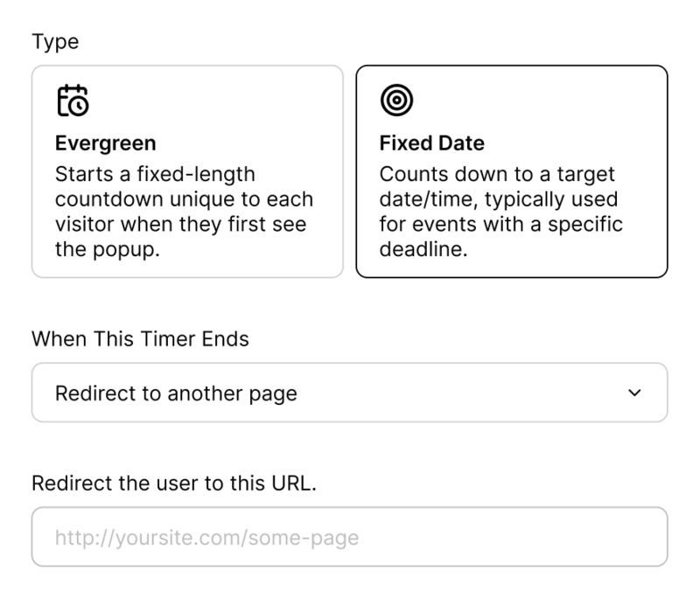700x612 pixels.
Task: Click the Fixed Date heading text
Action: pyautogui.click(x=431, y=143)
